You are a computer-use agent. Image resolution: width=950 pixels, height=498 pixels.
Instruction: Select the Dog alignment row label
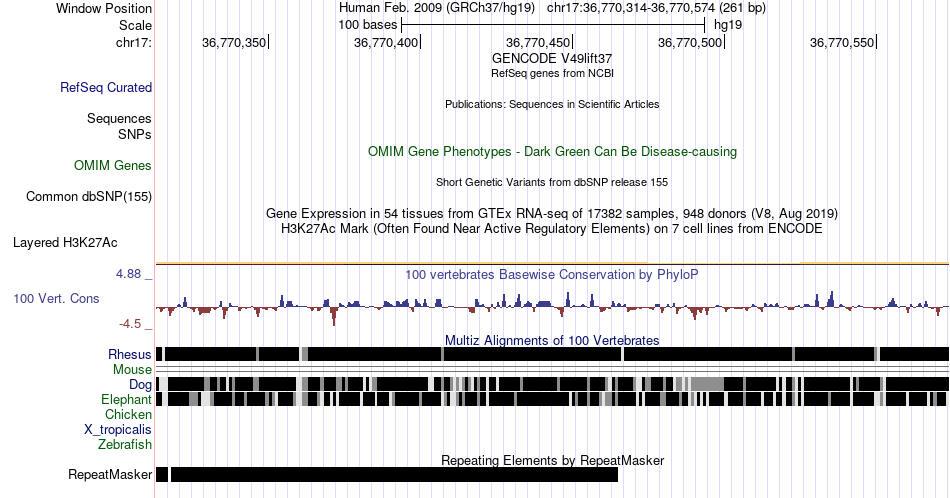(140, 384)
